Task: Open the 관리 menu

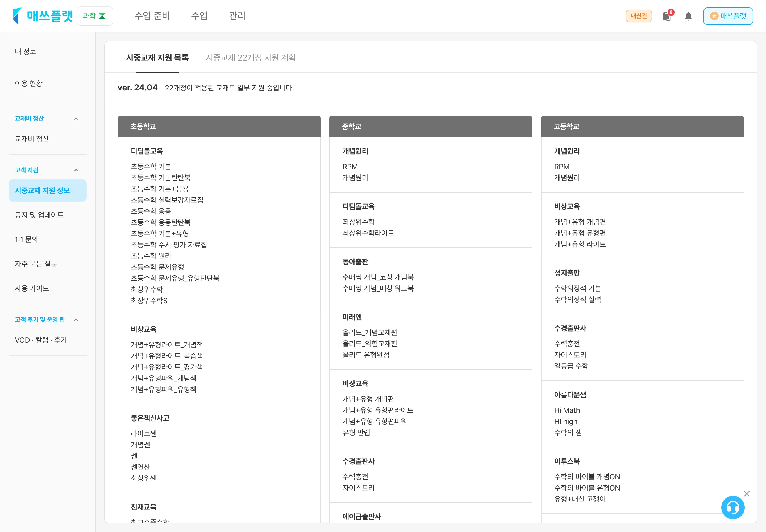Action: [237, 16]
